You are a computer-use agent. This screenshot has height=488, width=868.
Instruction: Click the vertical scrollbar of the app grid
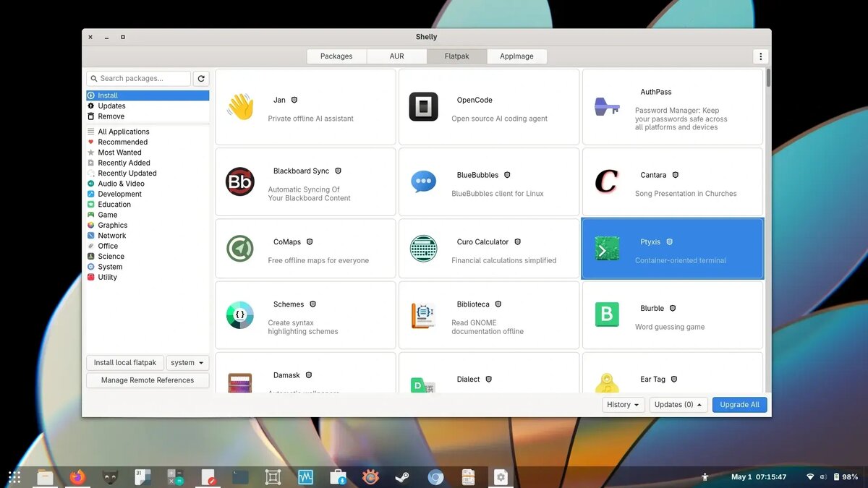click(x=768, y=78)
